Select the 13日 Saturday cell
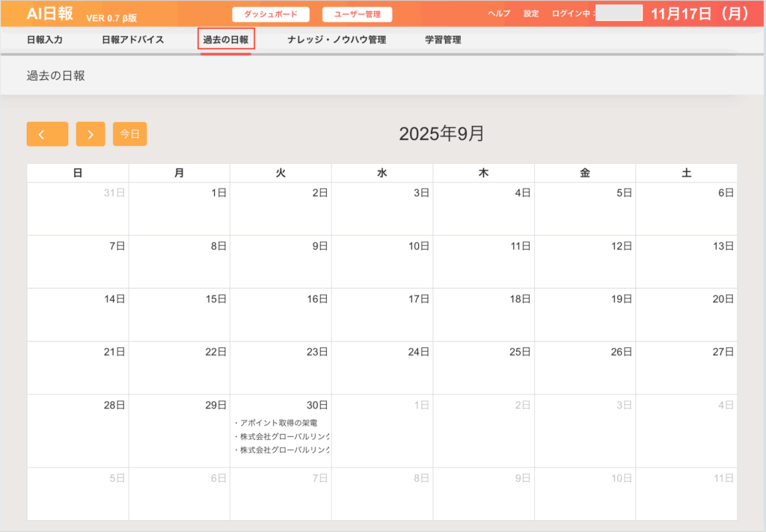This screenshot has height=532, width=766. (686, 261)
